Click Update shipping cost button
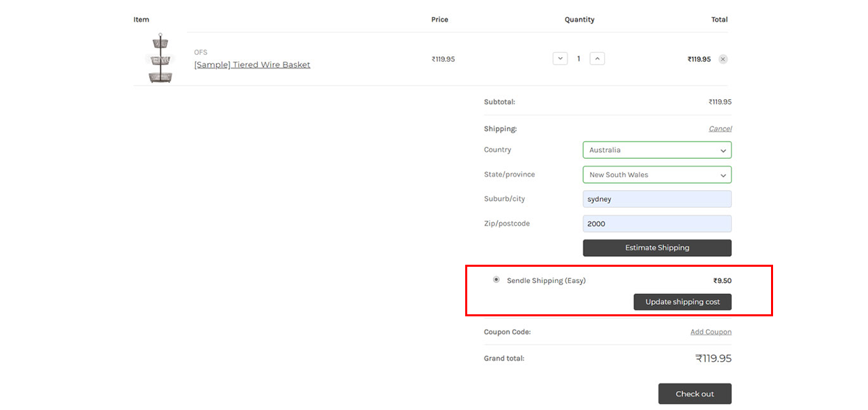Image resolution: width=868 pixels, height=410 pixels. coord(682,302)
